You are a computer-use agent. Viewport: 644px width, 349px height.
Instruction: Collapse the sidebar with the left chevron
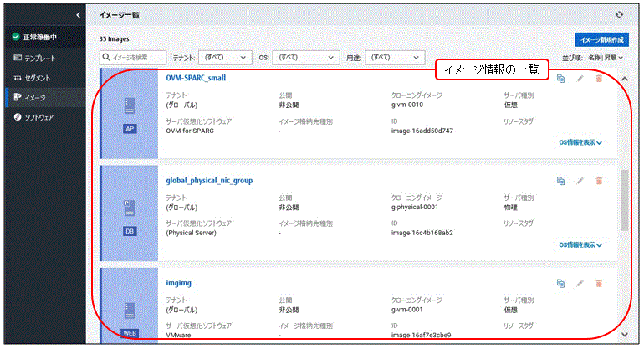[78, 15]
